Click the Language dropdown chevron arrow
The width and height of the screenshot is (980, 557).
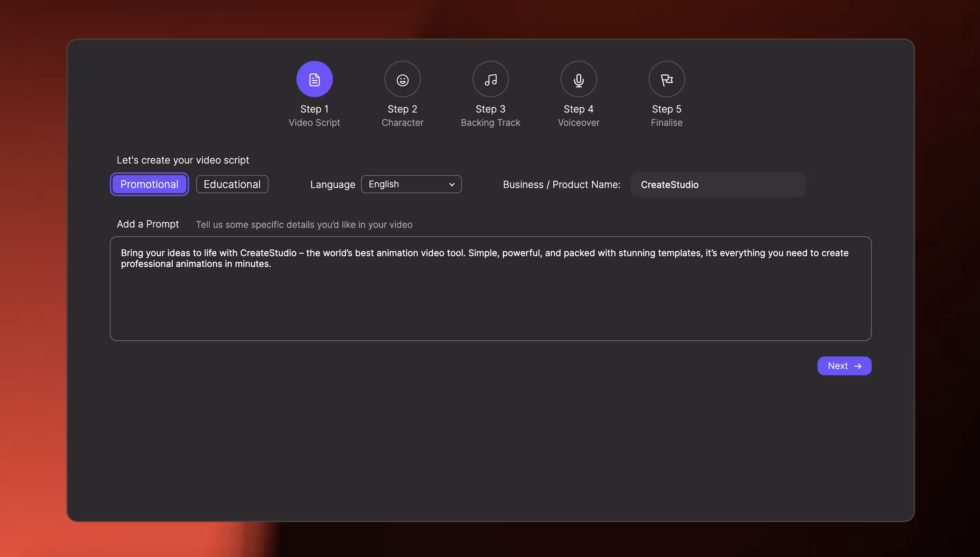coord(452,185)
